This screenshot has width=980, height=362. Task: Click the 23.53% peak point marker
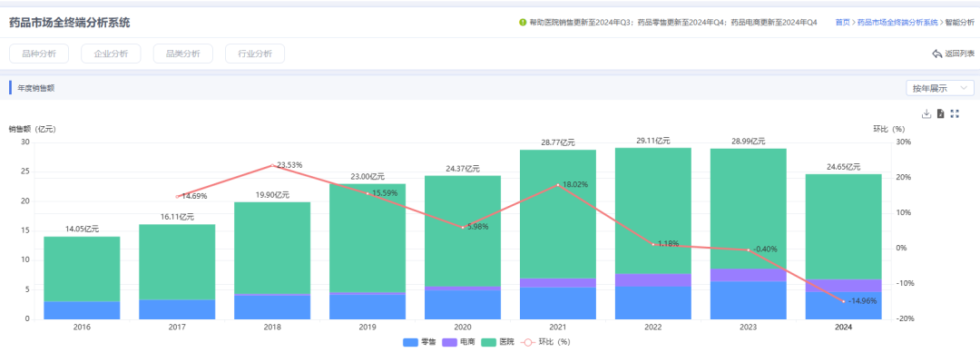click(x=272, y=165)
